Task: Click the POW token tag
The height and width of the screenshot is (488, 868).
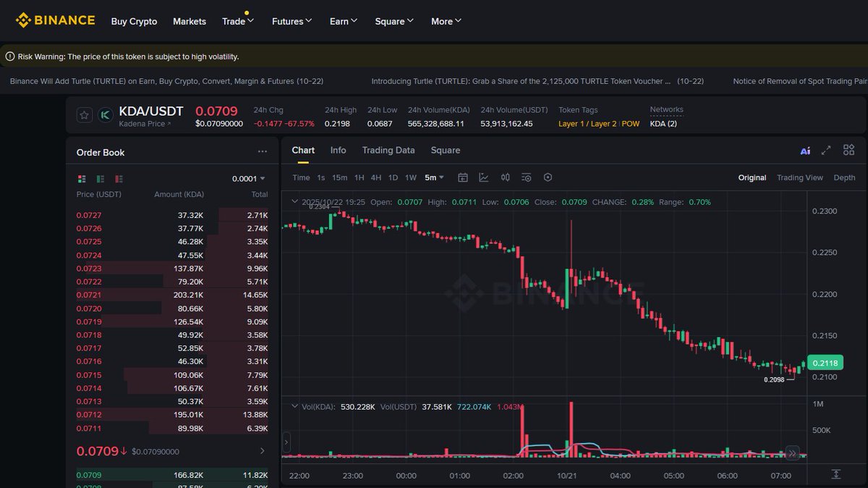Action: point(631,124)
